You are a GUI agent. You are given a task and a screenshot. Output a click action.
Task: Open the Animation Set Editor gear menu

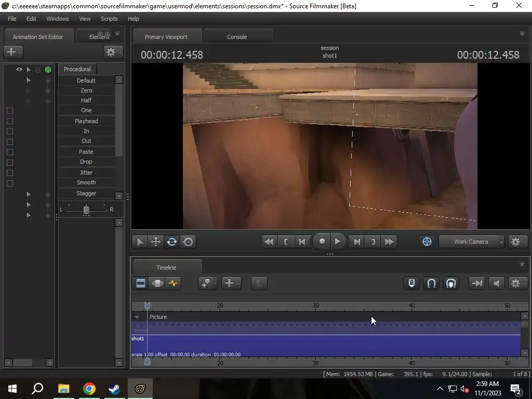coord(113,51)
